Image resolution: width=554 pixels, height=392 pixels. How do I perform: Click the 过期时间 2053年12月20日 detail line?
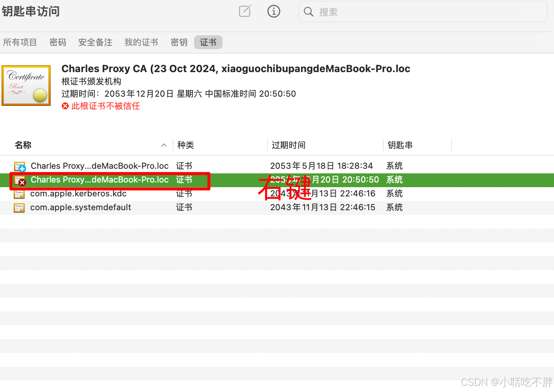[x=179, y=94]
